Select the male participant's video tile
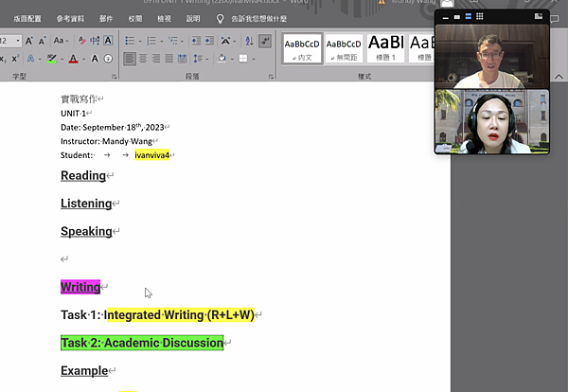The height and width of the screenshot is (392, 568). (492, 56)
